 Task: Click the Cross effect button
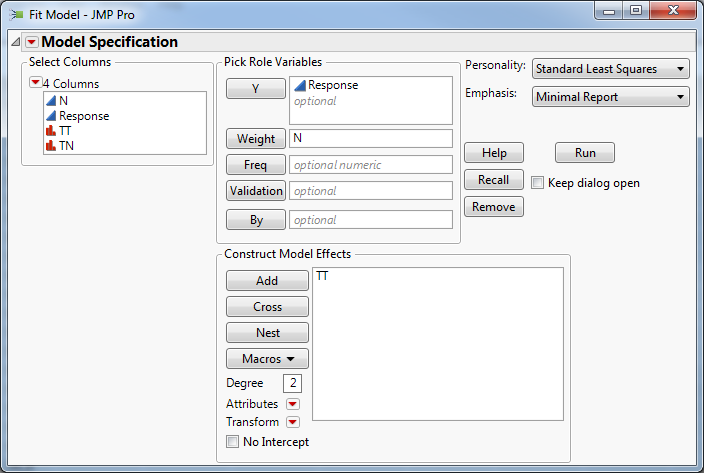pos(267,307)
